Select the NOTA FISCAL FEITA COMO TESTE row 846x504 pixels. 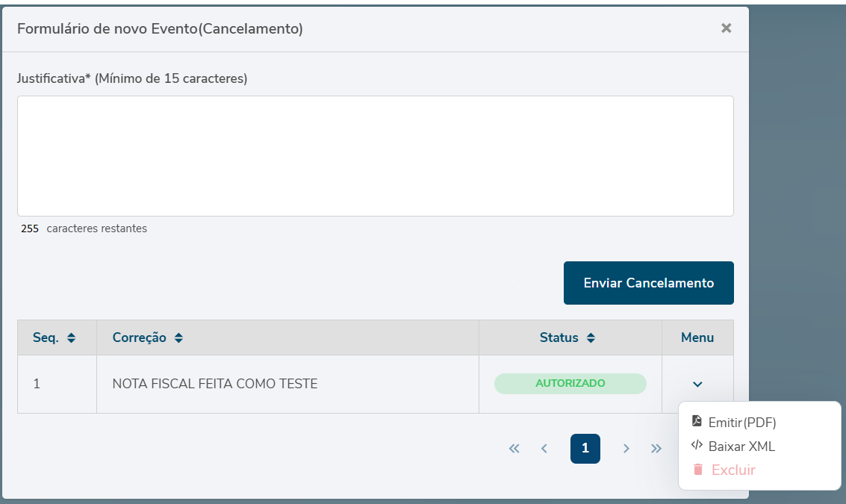coord(215,385)
